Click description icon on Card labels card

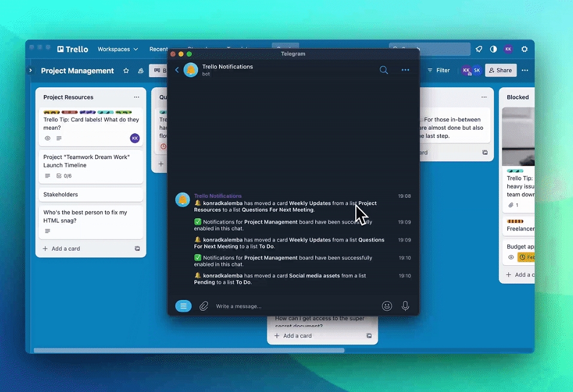tap(59, 138)
